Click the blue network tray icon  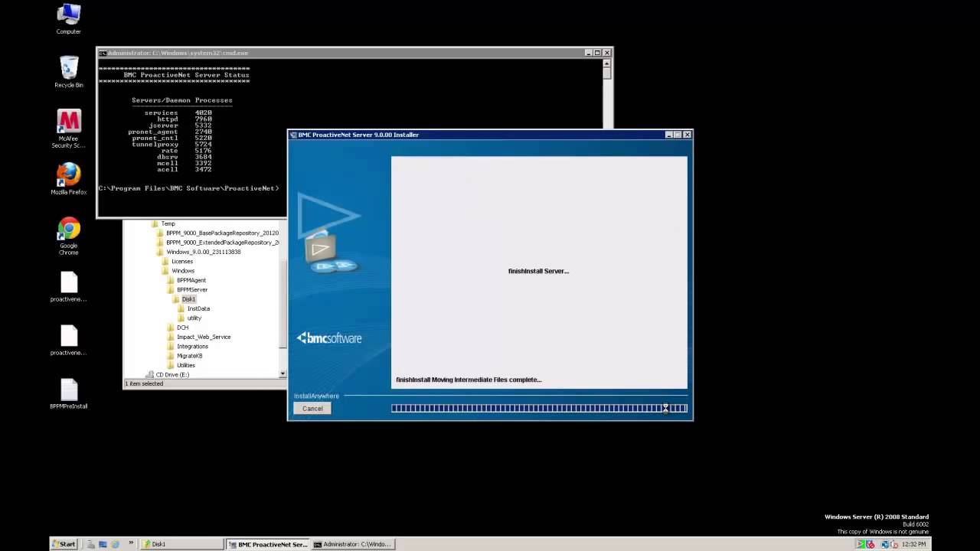pyautogui.click(x=886, y=544)
